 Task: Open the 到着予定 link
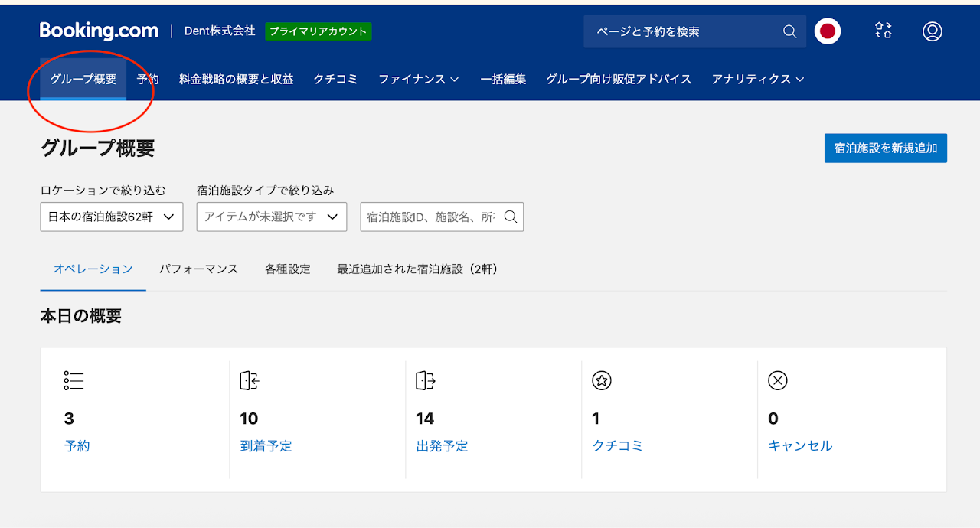point(266,446)
